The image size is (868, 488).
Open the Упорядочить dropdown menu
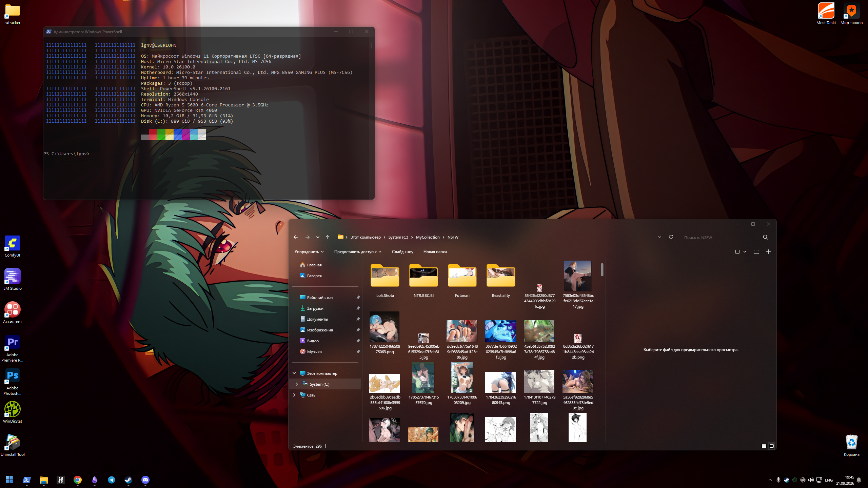[309, 252]
